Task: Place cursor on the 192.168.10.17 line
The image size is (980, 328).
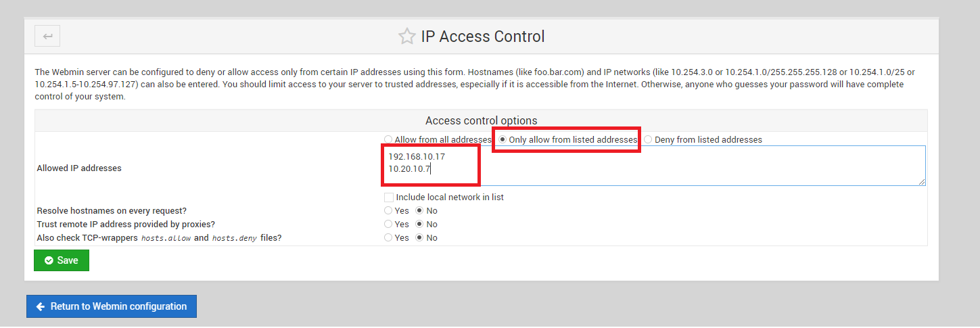Action: 417,156
